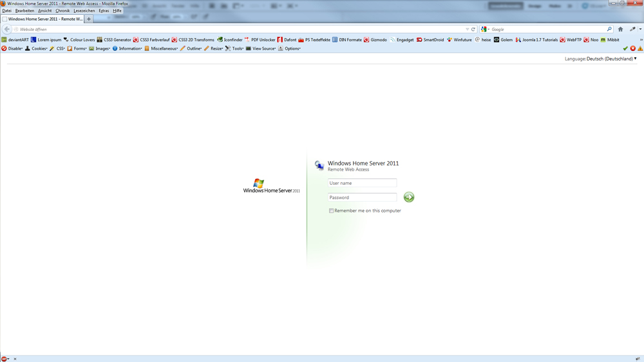Click the green checkmark validation icon

[625, 48]
